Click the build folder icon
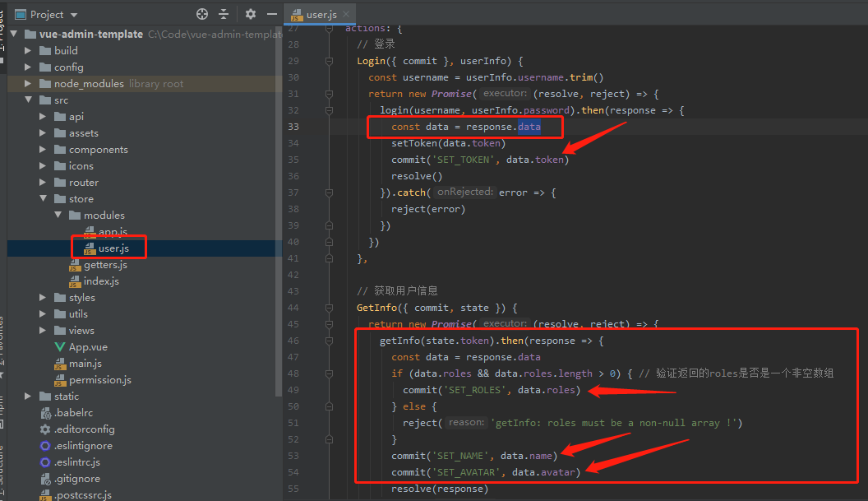Screen dimensions: 868x501 pyautogui.click(x=45, y=50)
